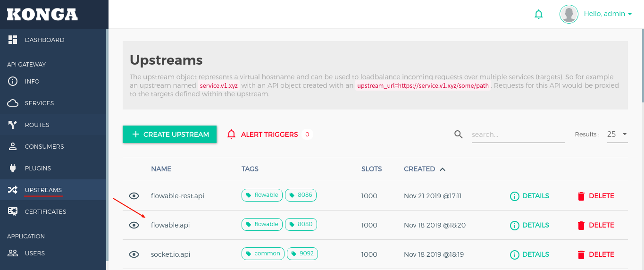Click the 8086 tag on flowable-rest.api

[301, 195]
